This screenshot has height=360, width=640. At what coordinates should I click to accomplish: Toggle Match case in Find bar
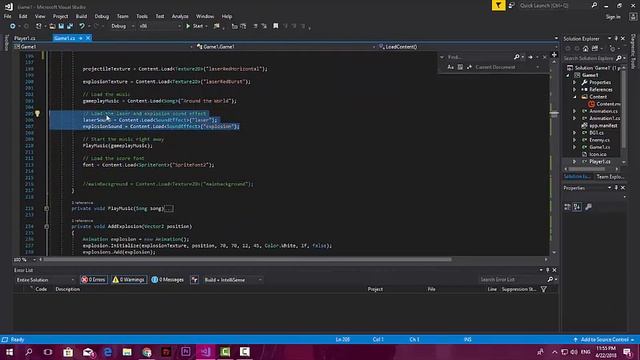[451, 67]
